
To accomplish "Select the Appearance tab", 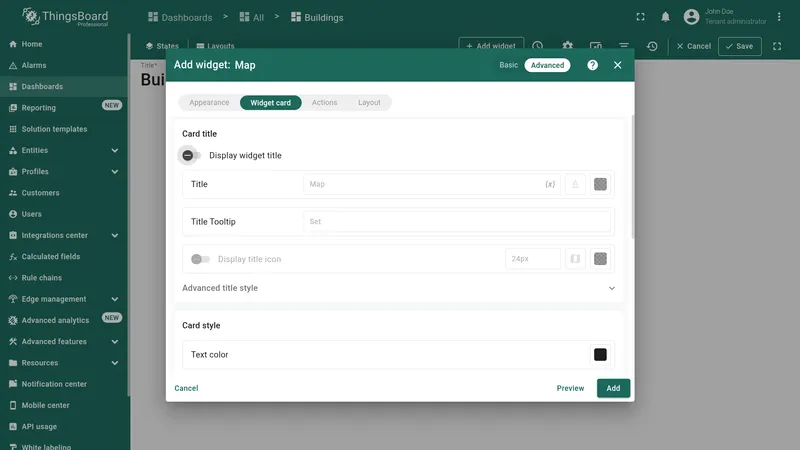I will pos(209,103).
